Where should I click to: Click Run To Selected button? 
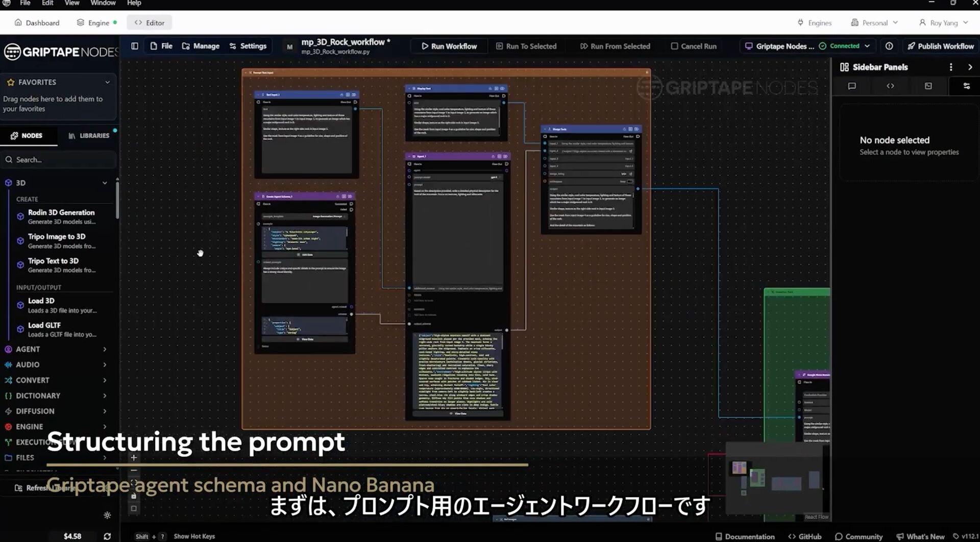(526, 46)
